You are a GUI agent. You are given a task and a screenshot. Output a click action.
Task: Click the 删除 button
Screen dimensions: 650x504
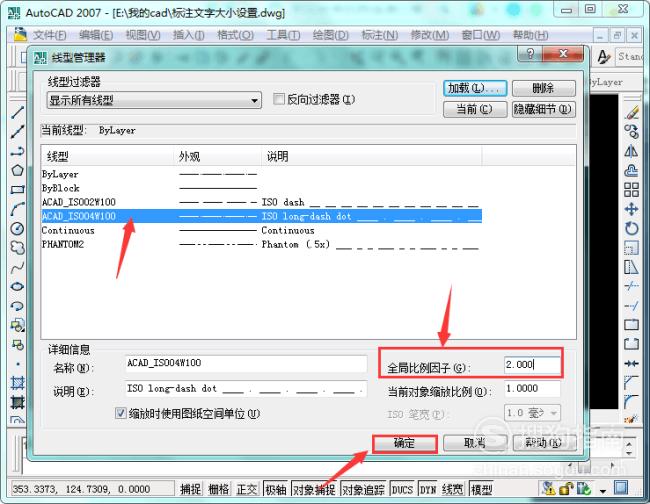pyautogui.click(x=544, y=88)
